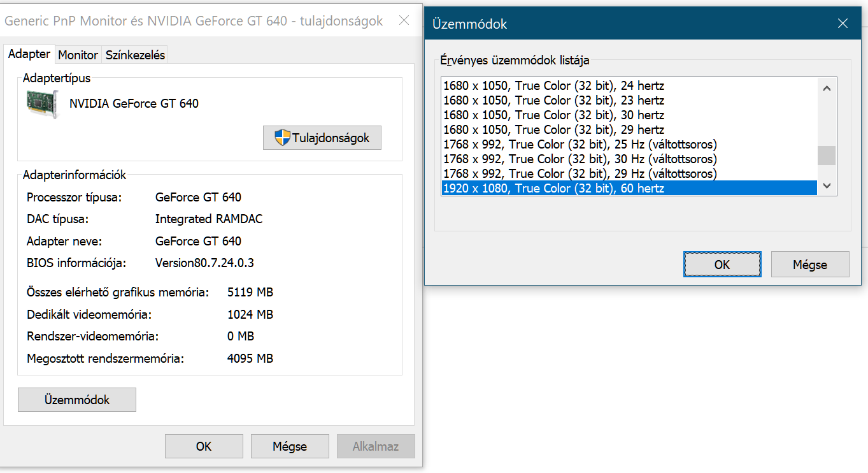
Task: Click the 1024 MB dedicated memory value
Action: (x=250, y=314)
